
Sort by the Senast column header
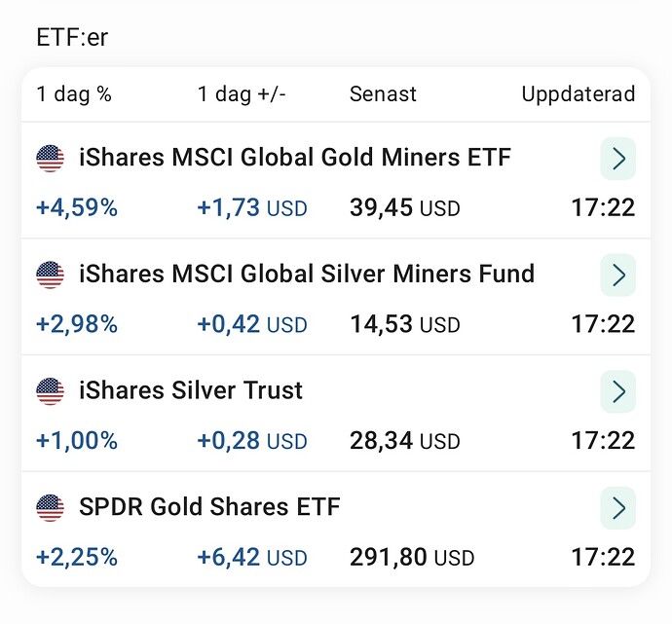(383, 94)
